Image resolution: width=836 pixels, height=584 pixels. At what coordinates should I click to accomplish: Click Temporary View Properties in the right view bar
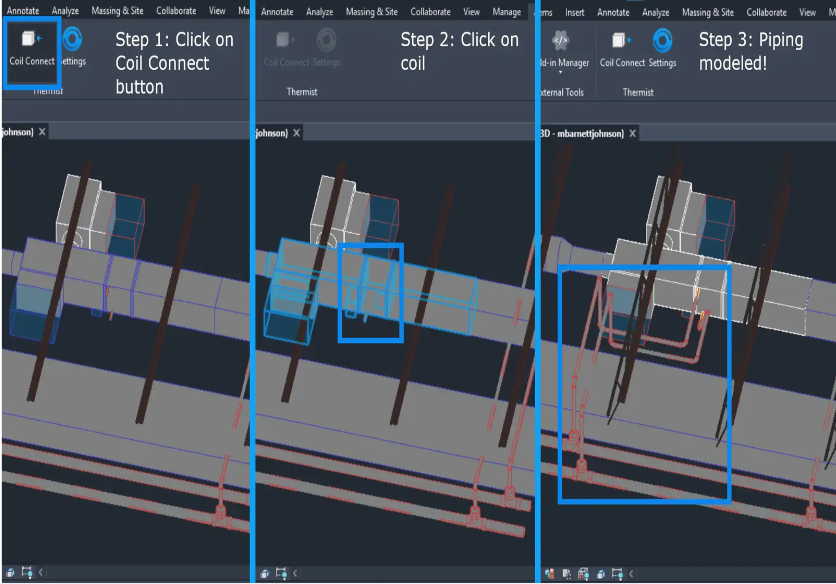click(x=567, y=574)
